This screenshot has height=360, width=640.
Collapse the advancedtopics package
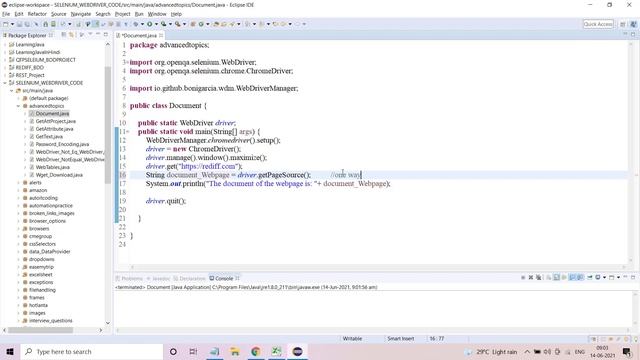tap(18, 106)
